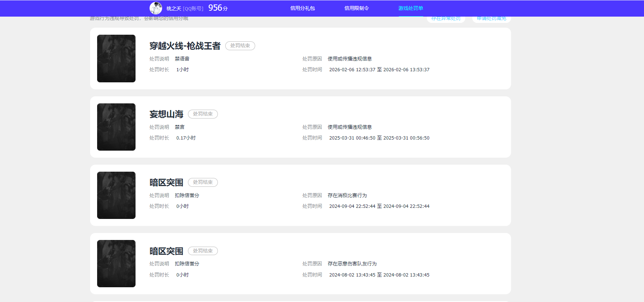Click the 2026-02-06 penalty time range
Viewport: 644px width, 302px height.
(x=379, y=69)
